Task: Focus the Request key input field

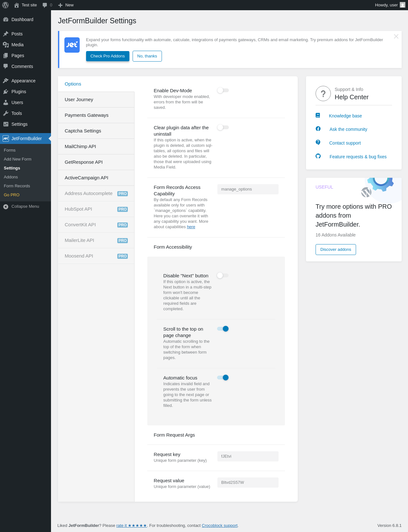Action: tap(248, 456)
